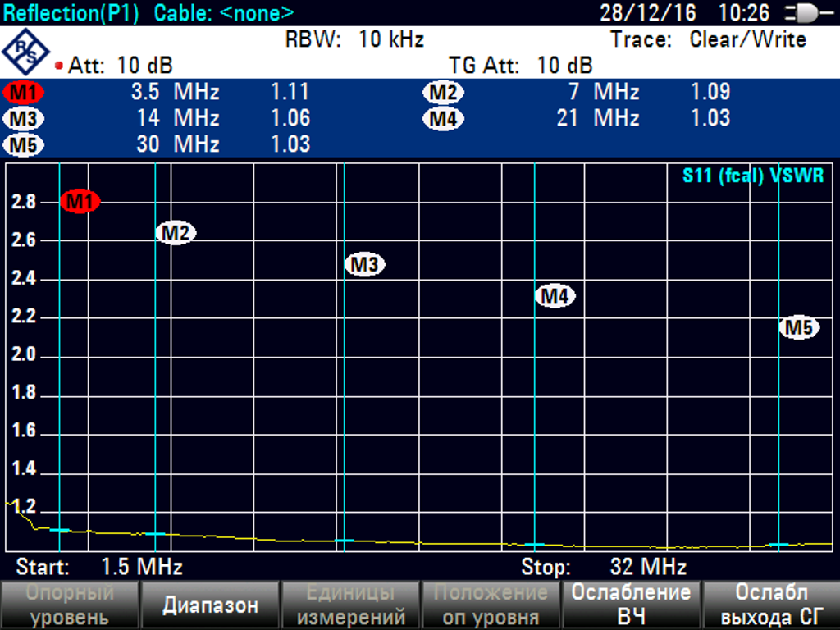The width and height of the screenshot is (840, 630).
Task: Click the M2 marker label on graph
Action: pyautogui.click(x=176, y=233)
